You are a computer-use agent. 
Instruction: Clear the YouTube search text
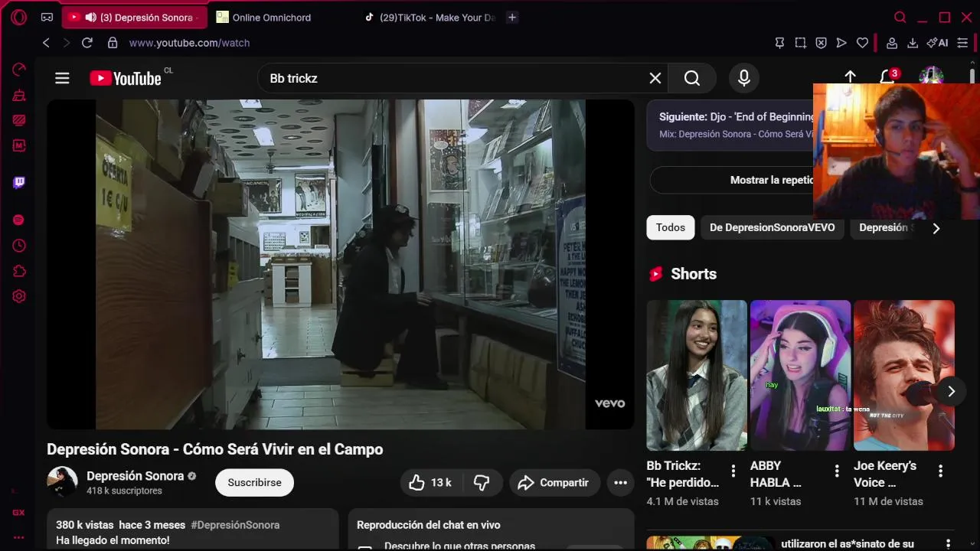pos(655,78)
